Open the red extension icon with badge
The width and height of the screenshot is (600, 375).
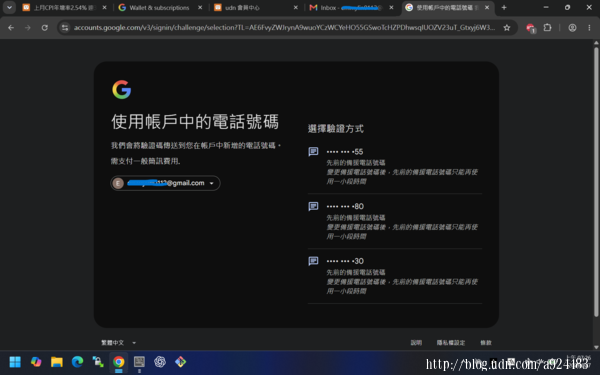point(530,28)
